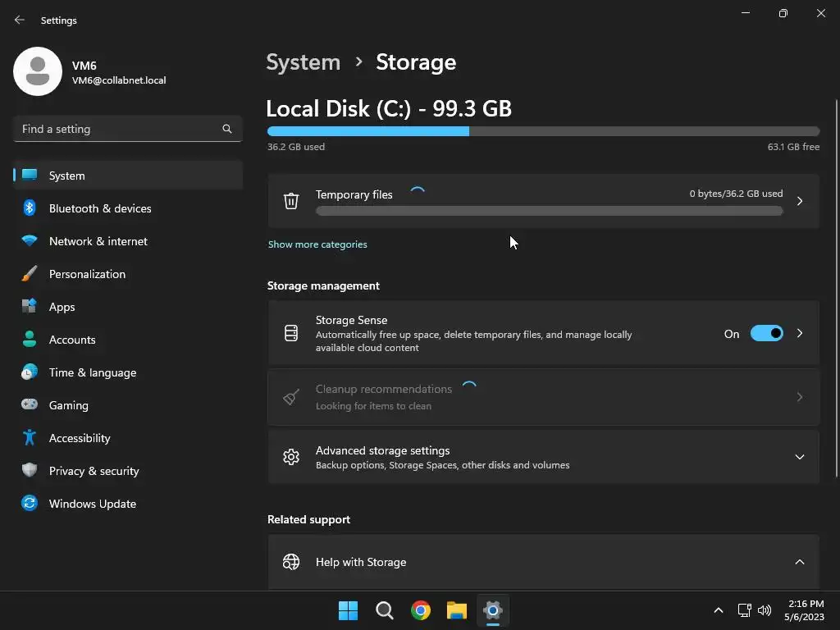Open Personalization via the paintbrush icon

[30, 274]
